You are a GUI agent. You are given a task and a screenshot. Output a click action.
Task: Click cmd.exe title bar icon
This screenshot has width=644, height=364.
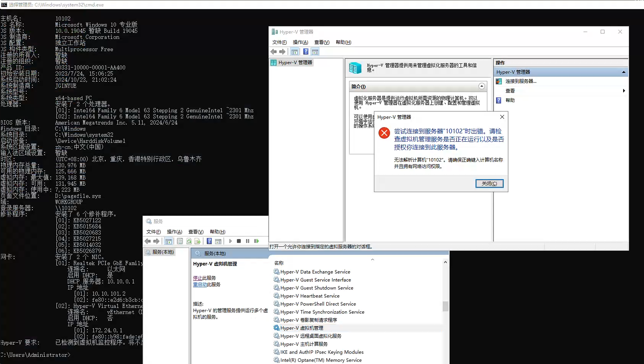click(x=4, y=4)
